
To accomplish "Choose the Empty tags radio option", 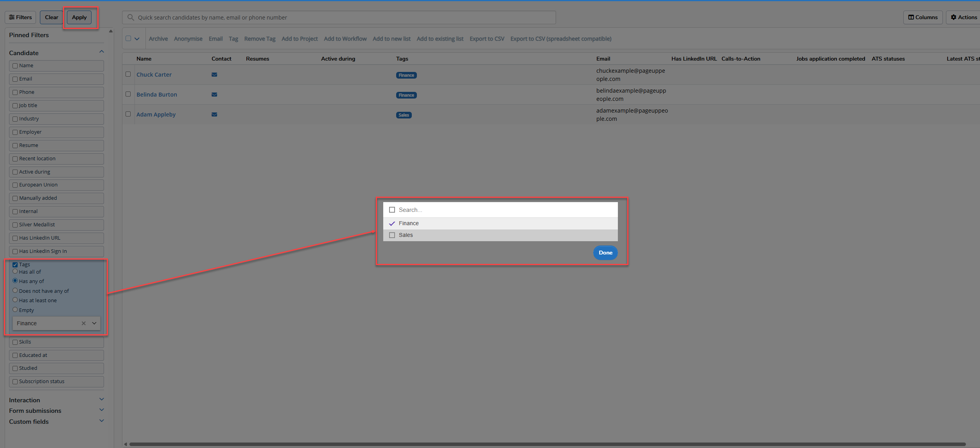I will click(15, 310).
